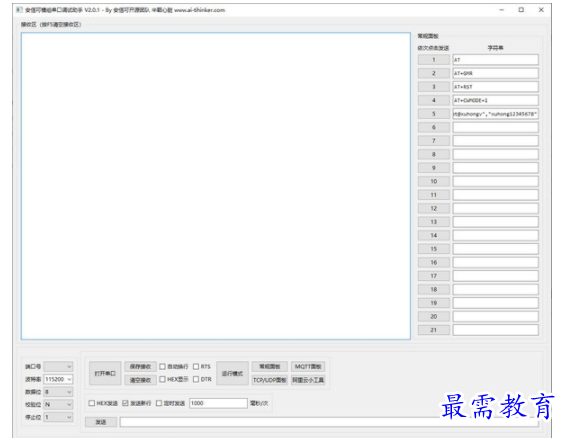Click send button 4 for AT+CWMODE=1
The image size is (563, 438).
click(434, 100)
